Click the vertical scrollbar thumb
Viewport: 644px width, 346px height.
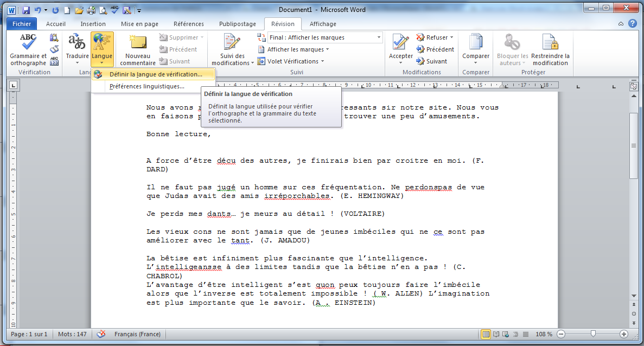point(634,145)
